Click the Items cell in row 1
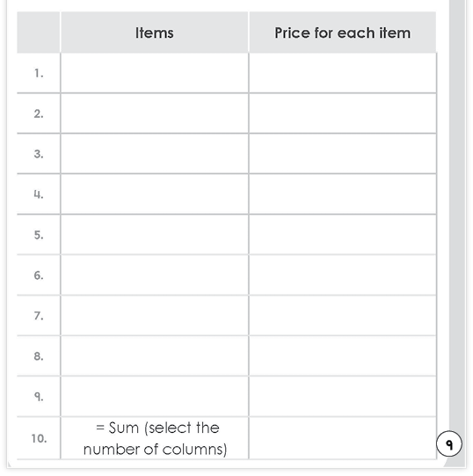The width and height of the screenshot is (473, 476). [155, 73]
